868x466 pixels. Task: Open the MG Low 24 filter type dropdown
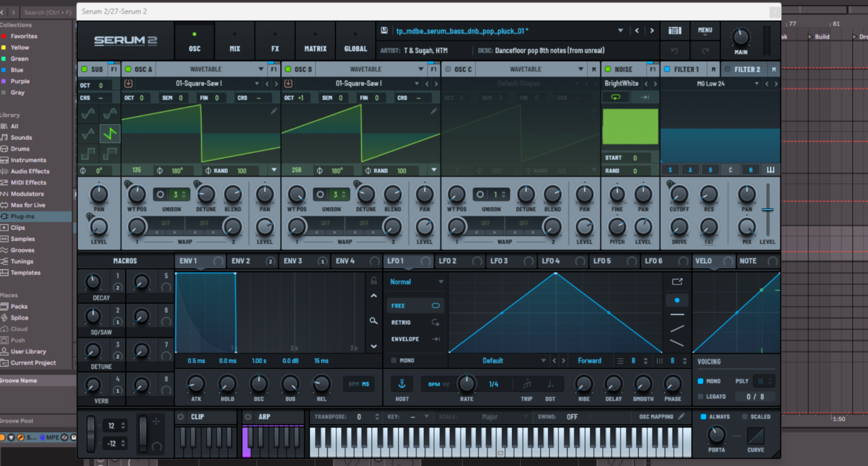pos(757,83)
